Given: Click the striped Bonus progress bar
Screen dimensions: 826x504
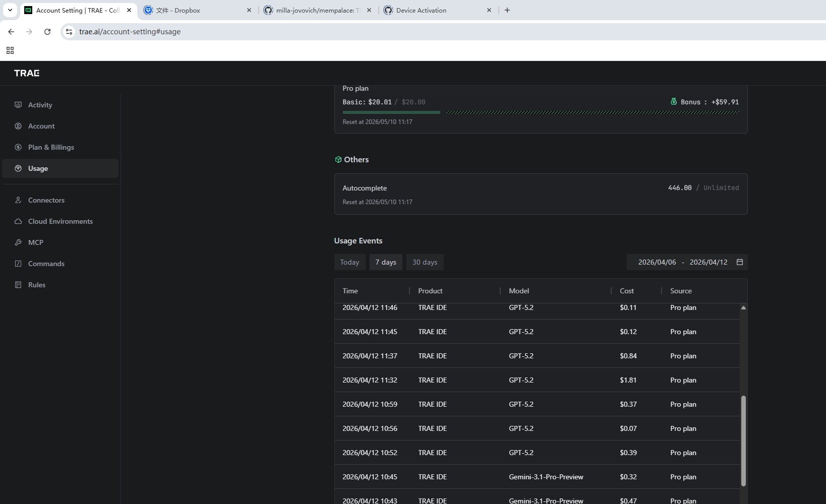Looking at the screenshot, I should pyautogui.click(x=593, y=112).
